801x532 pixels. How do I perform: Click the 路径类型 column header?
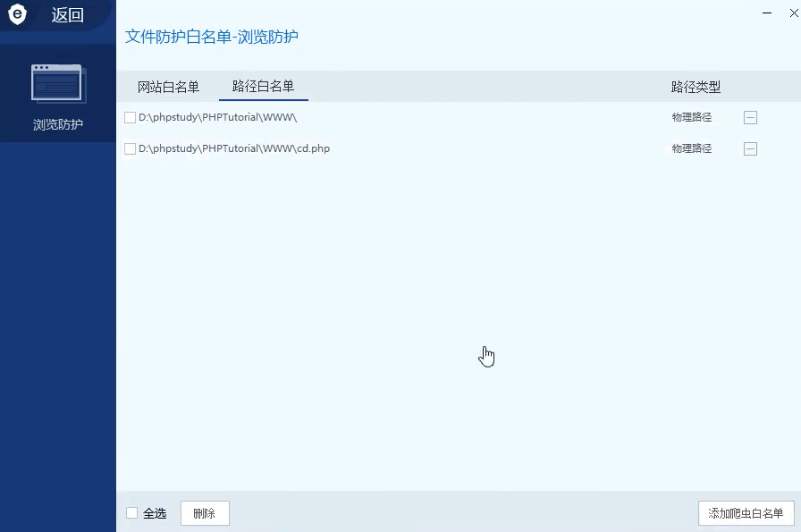click(696, 87)
